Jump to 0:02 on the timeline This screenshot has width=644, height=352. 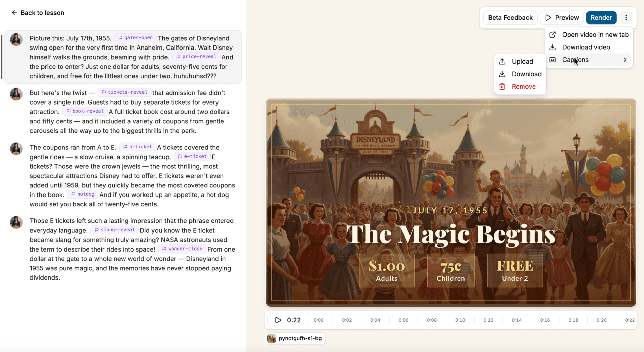[x=347, y=320]
